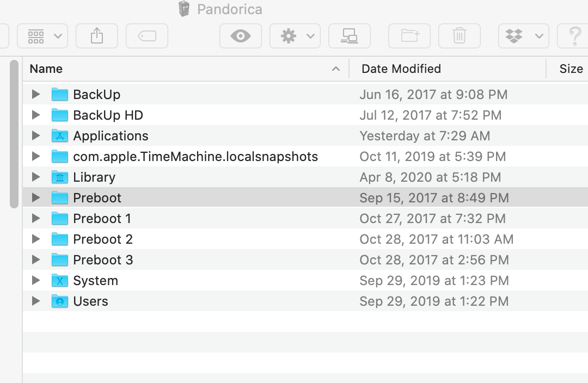Open the group-by view options dropdown
The image size is (588, 383).
(42, 36)
